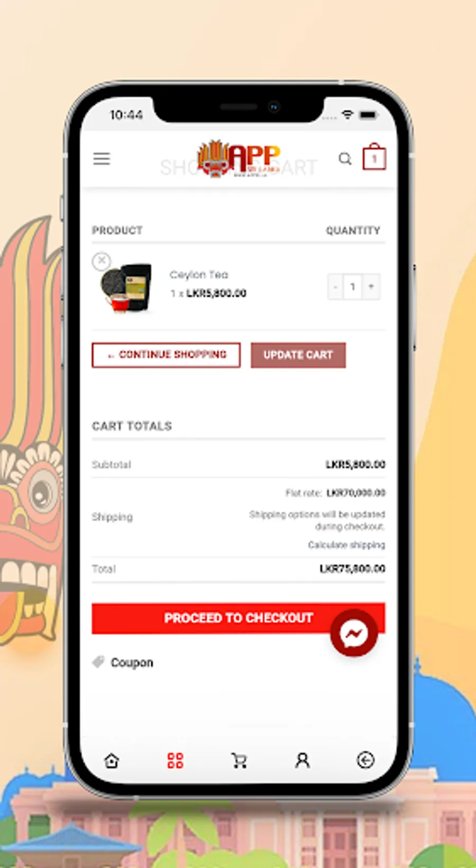Viewport: 476px width, 868px height.
Task: Open the Ceylon Tea product thumbnail
Action: click(127, 287)
